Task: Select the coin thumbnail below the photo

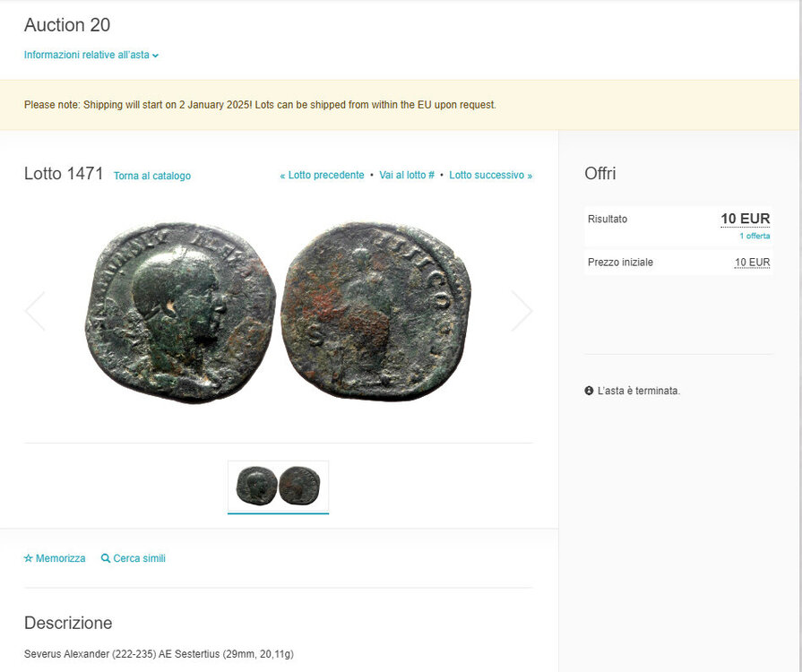Action: click(x=278, y=487)
